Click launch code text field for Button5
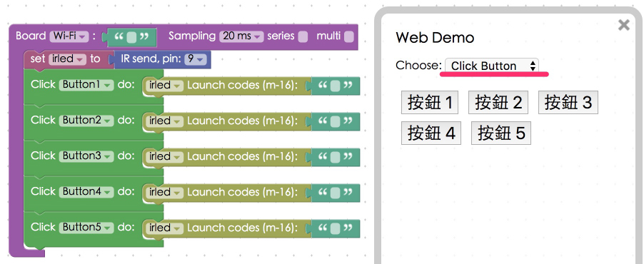The height and width of the screenshot is (264, 644). point(335,229)
